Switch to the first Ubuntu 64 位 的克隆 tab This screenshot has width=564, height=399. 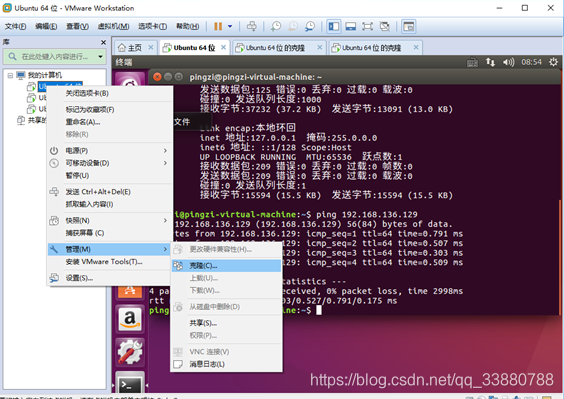tap(275, 48)
